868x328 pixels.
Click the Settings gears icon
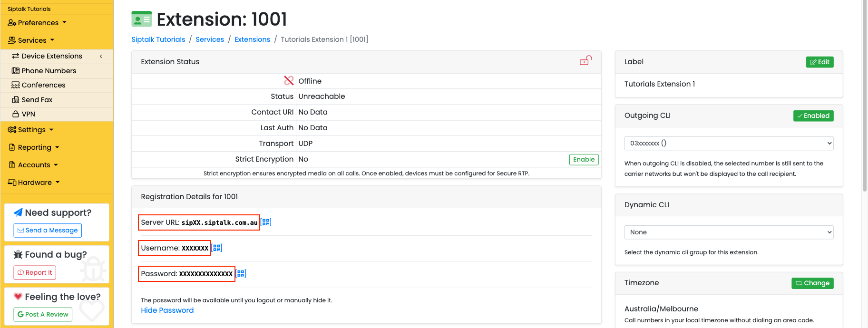click(12, 130)
